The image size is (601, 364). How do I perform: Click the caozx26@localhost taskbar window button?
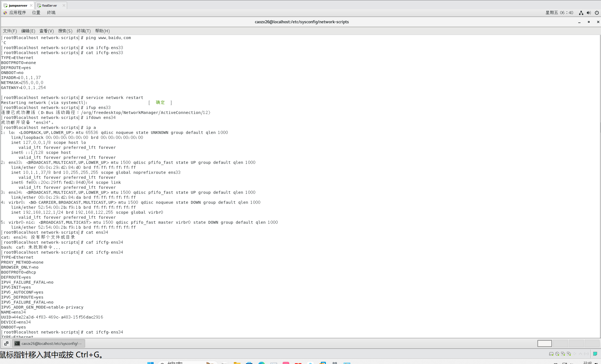click(49, 343)
